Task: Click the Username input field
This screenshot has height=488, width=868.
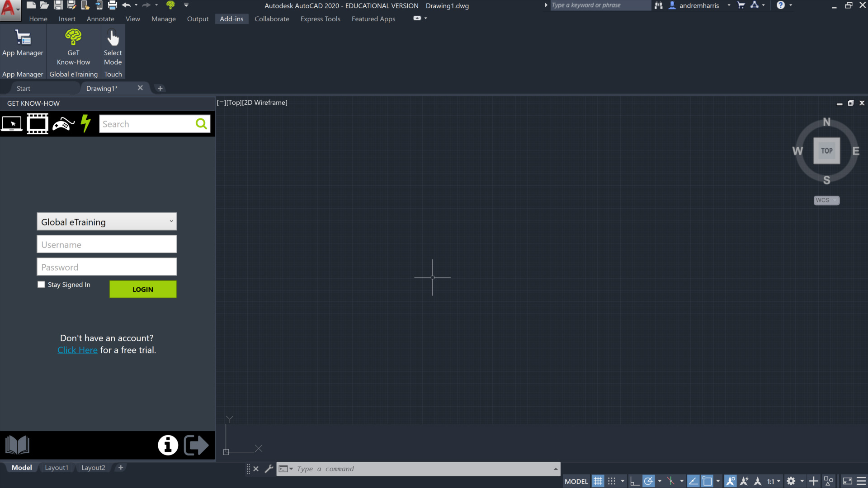Action: [x=107, y=244]
